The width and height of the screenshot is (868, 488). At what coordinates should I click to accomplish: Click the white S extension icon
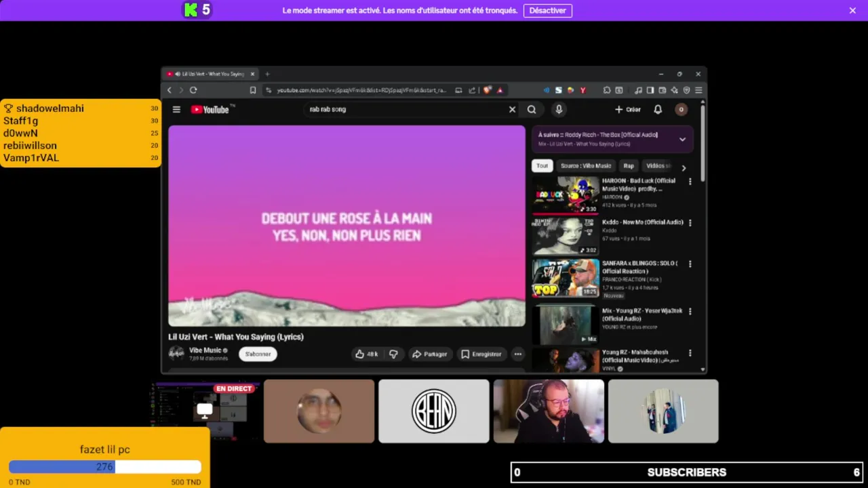[558, 90]
